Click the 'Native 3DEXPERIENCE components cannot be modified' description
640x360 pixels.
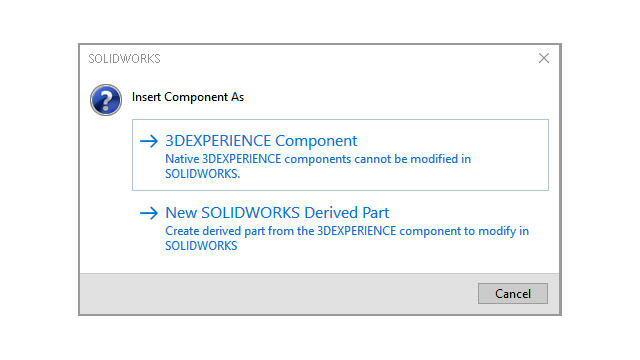pyautogui.click(x=318, y=166)
